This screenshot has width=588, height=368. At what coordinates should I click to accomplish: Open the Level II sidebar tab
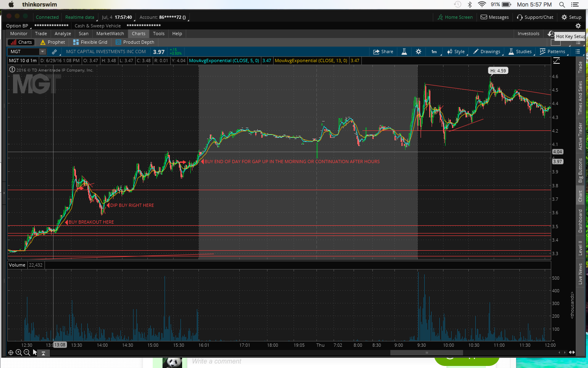pos(580,248)
